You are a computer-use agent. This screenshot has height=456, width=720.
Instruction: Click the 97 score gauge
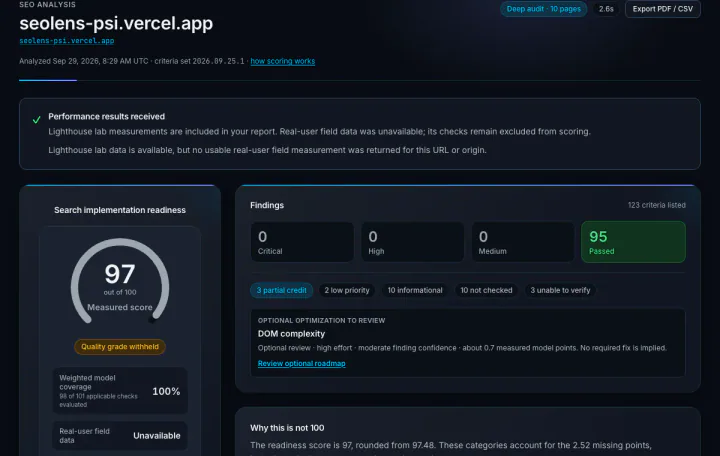[x=120, y=281]
